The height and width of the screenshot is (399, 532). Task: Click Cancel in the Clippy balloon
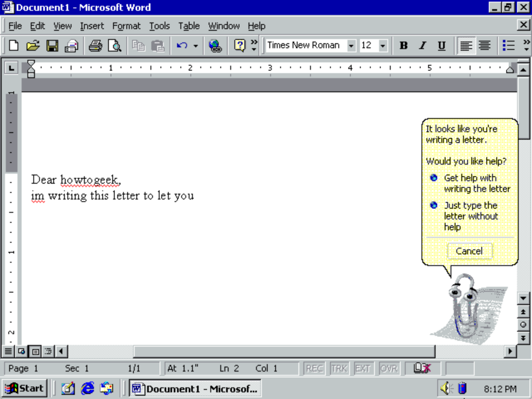point(469,251)
